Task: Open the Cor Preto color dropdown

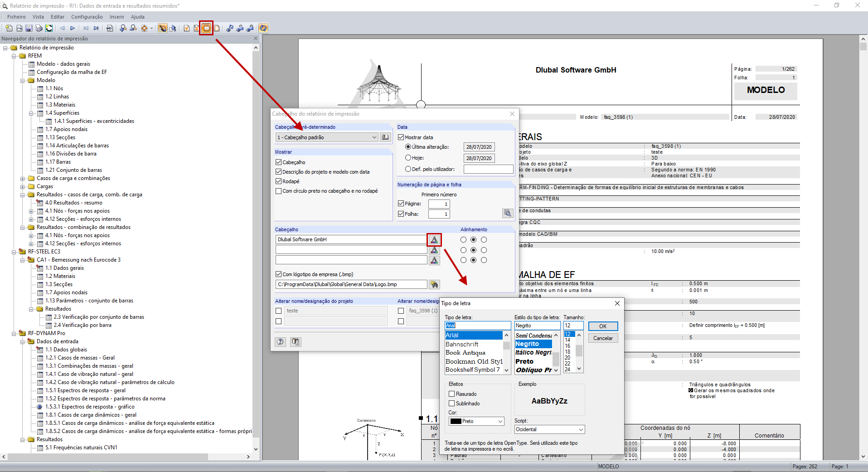Action: click(x=476, y=421)
